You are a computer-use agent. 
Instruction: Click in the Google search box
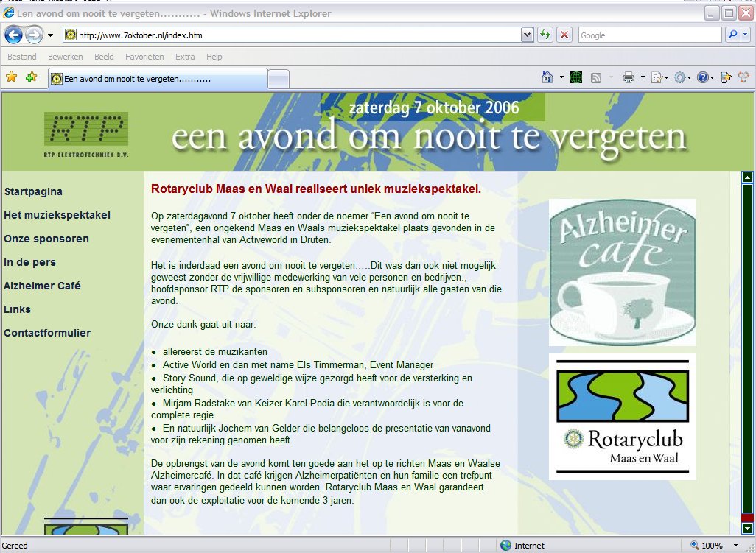pyautogui.click(x=648, y=35)
